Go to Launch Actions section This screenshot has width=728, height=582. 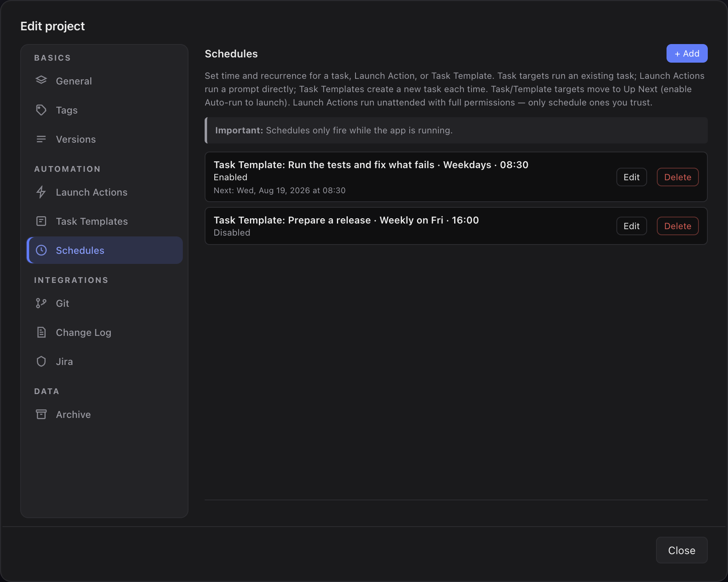pos(105,192)
